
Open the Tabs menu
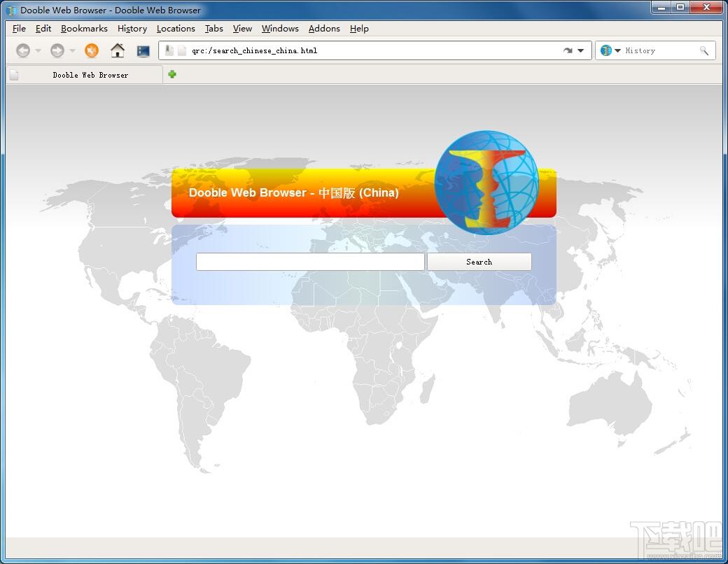214,28
